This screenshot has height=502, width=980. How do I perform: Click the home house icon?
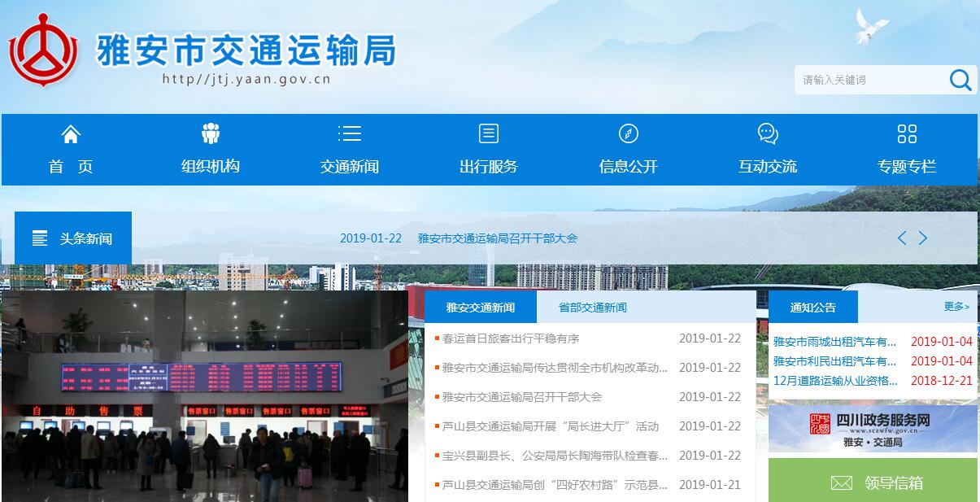[71, 133]
